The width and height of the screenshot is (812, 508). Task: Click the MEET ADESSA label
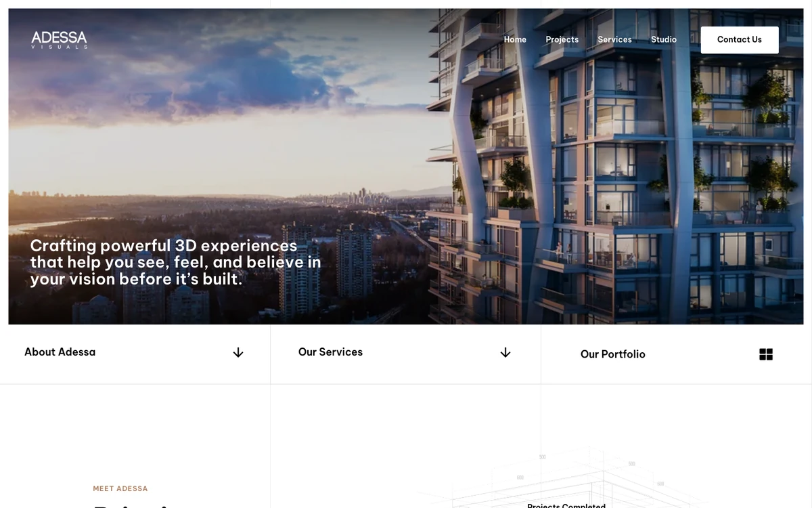click(120, 488)
